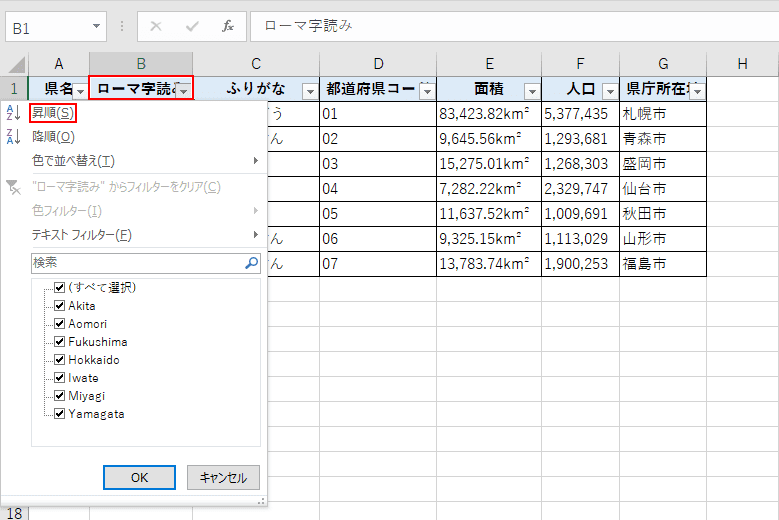Image resolution: width=779 pixels, height=520 pixels.
Task: Click the select-all corner triangle of the sheet
Action: (x=16, y=65)
